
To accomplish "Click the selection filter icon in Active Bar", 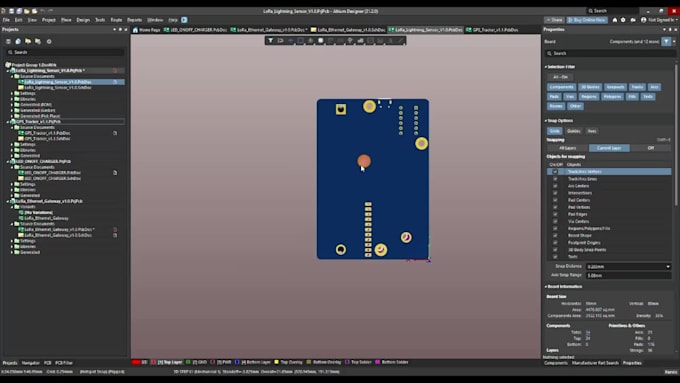I will [x=271, y=41].
